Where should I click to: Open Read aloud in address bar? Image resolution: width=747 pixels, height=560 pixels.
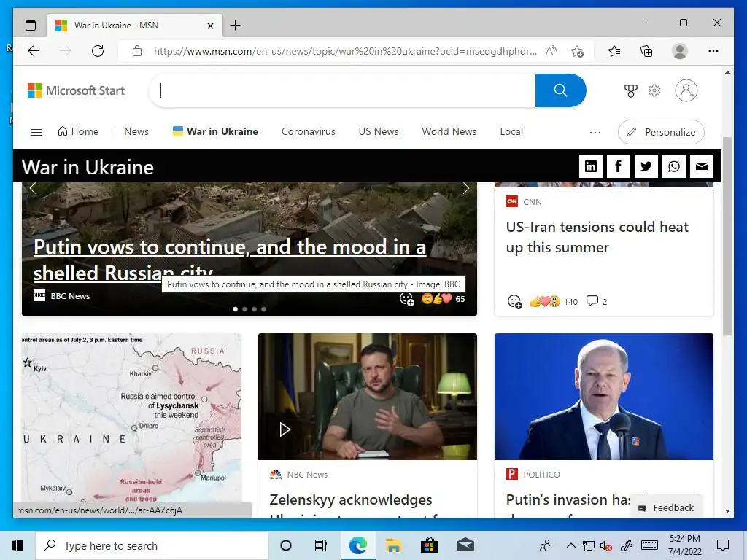pyautogui.click(x=551, y=51)
